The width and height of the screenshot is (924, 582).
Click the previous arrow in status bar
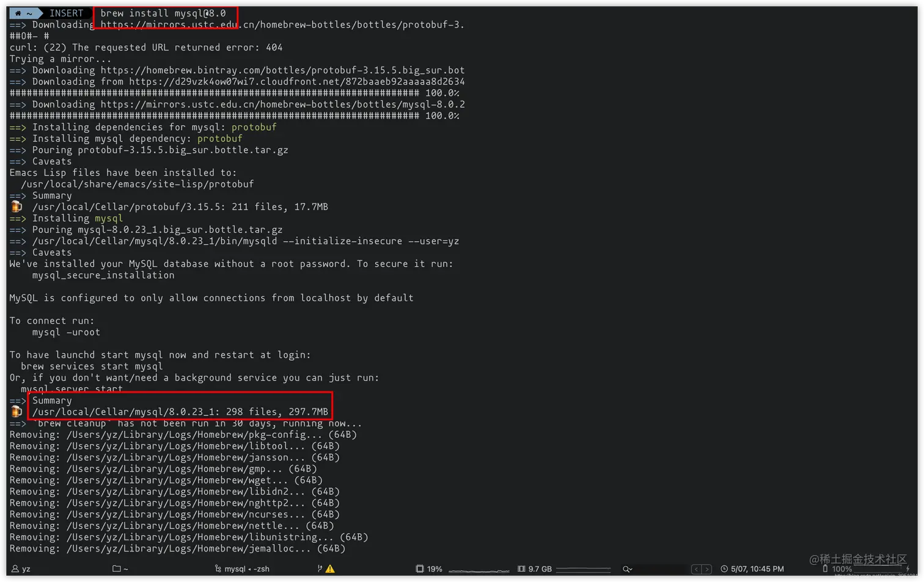[x=696, y=569]
